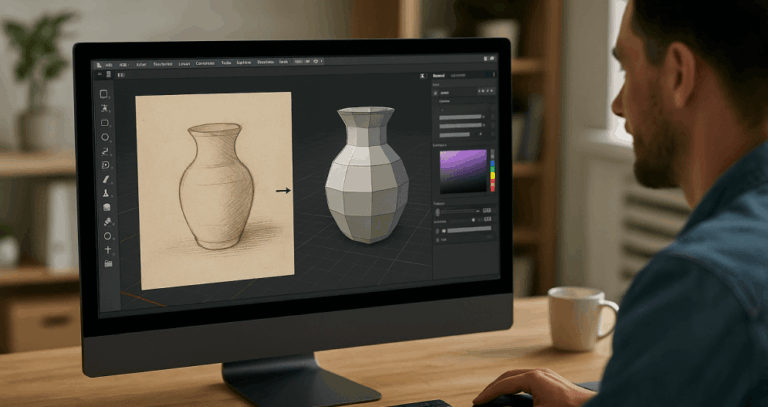Screen dimensions: 768x407
Task: Select the square selection tool in left toolbar
Action: tap(105, 94)
